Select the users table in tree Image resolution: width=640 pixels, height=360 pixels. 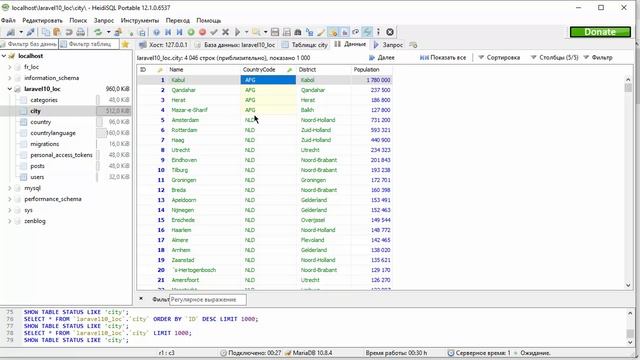pos(37,177)
